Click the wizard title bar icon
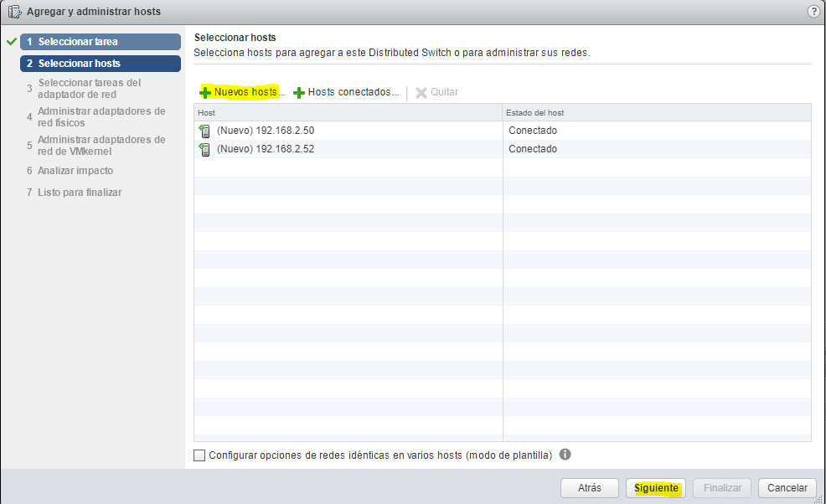Image resolution: width=826 pixels, height=504 pixels. click(x=14, y=12)
